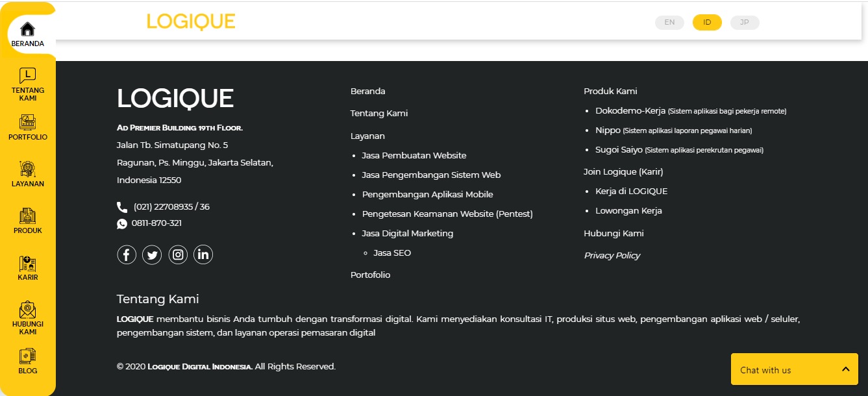Open Produk in the sidebar menu

pos(27,216)
